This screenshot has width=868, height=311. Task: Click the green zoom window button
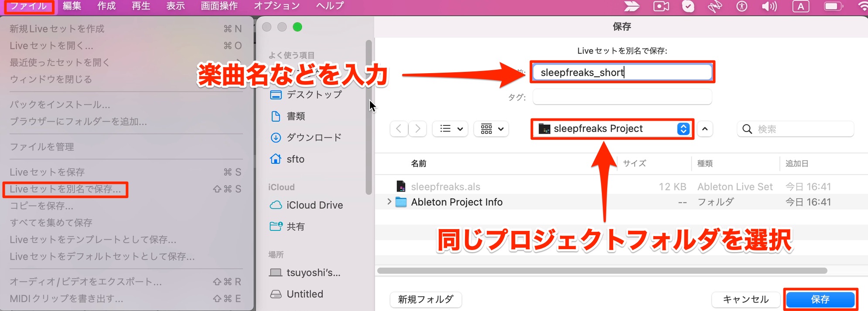[x=297, y=27]
